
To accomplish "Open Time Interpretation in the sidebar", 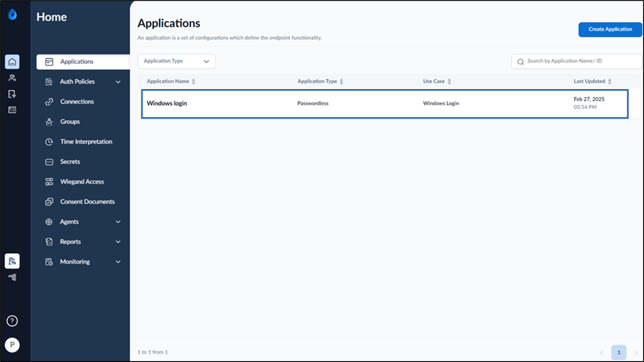I will tap(86, 142).
